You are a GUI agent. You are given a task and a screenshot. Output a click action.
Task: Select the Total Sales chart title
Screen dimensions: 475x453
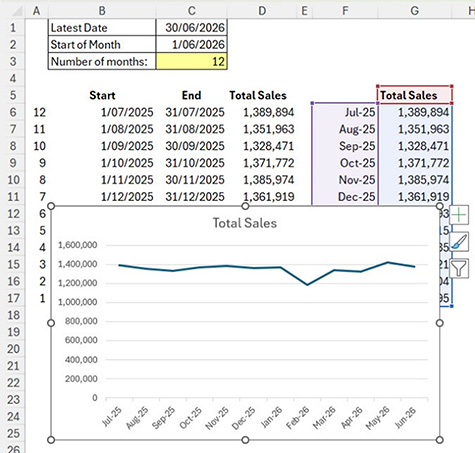[x=245, y=223]
